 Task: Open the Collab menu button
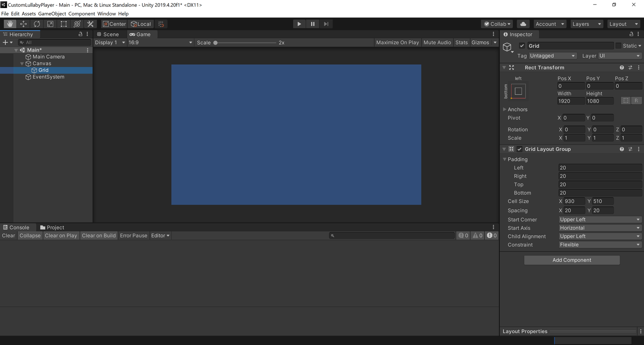point(497,24)
